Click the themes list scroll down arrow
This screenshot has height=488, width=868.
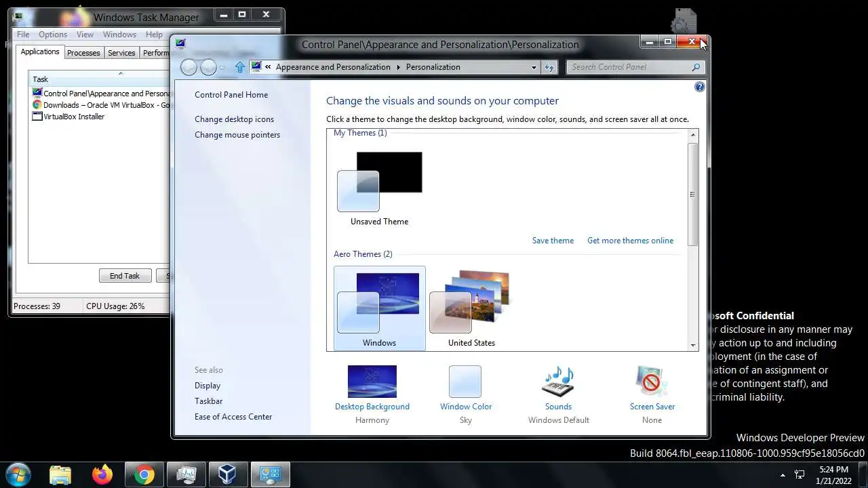[x=693, y=345]
